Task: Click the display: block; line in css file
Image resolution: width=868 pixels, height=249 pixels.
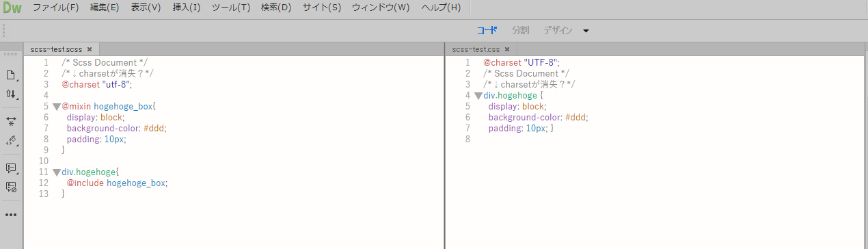Action: (x=517, y=106)
